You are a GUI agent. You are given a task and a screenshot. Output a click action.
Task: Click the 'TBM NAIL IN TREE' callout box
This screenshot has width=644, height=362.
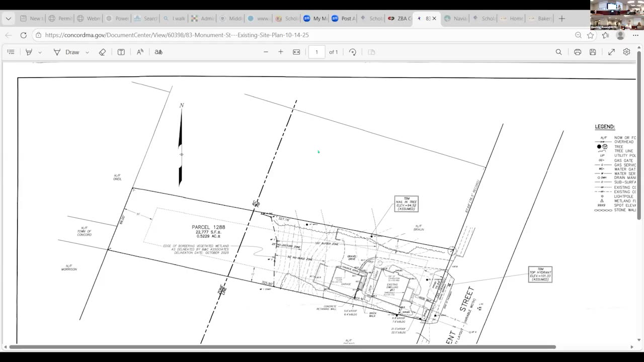(406, 204)
